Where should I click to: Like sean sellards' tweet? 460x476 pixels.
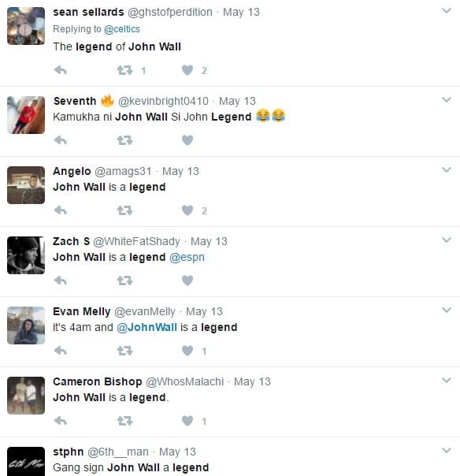tap(187, 70)
